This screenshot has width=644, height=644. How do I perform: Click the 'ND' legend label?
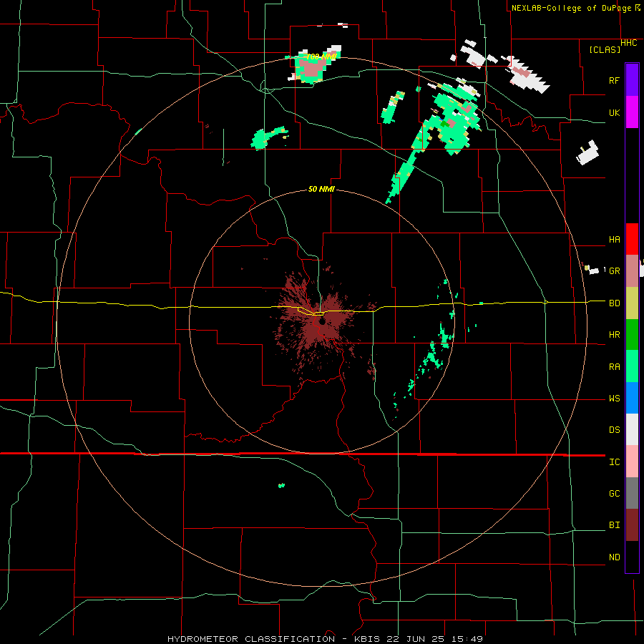point(614,557)
